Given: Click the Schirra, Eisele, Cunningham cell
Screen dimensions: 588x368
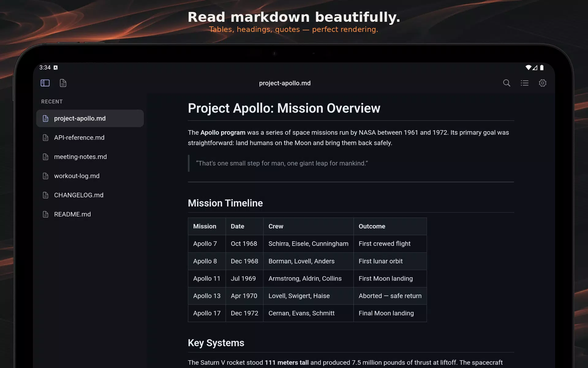Looking at the screenshot, I should tap(308, 244).
